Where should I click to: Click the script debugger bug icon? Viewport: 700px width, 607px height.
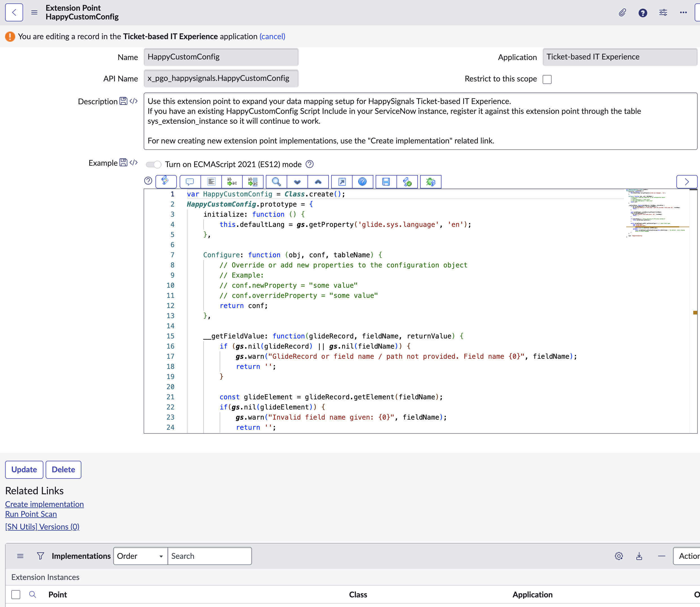click(430, 182)
